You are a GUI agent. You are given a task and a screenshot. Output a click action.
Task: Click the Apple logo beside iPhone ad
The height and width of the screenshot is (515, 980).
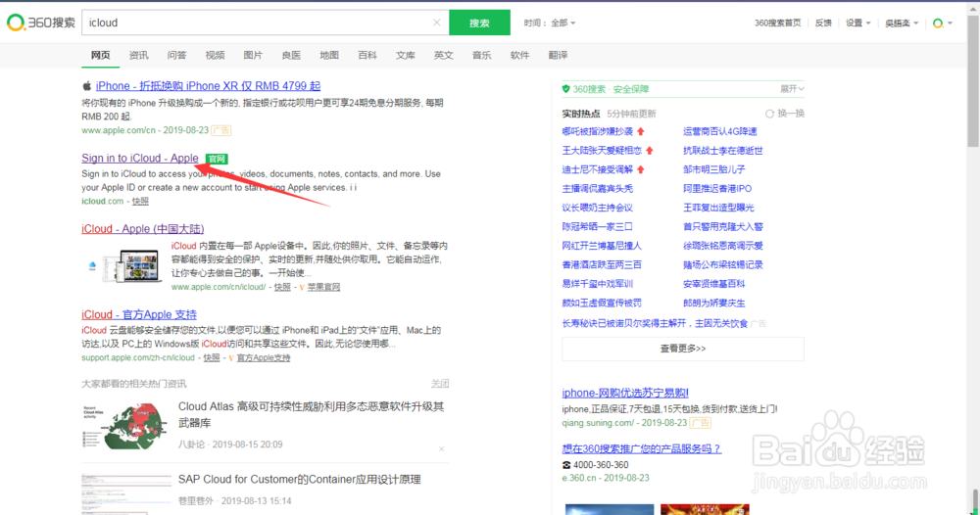coord(87,85)
